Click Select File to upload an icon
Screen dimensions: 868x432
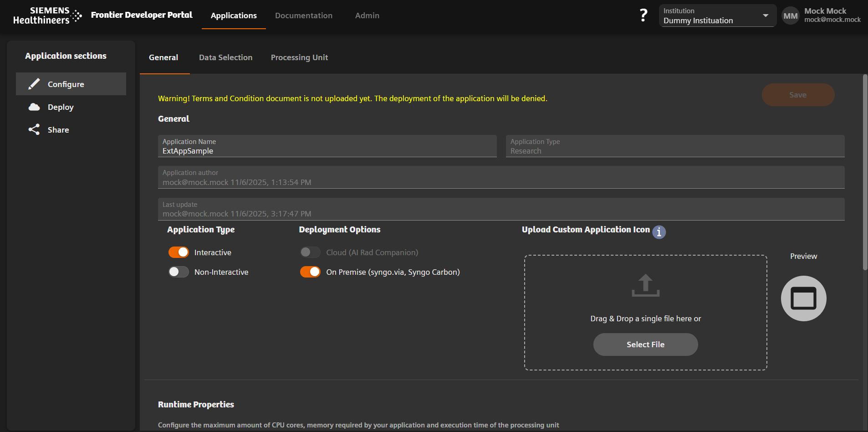pyautogui.click(x=645, y=344)
